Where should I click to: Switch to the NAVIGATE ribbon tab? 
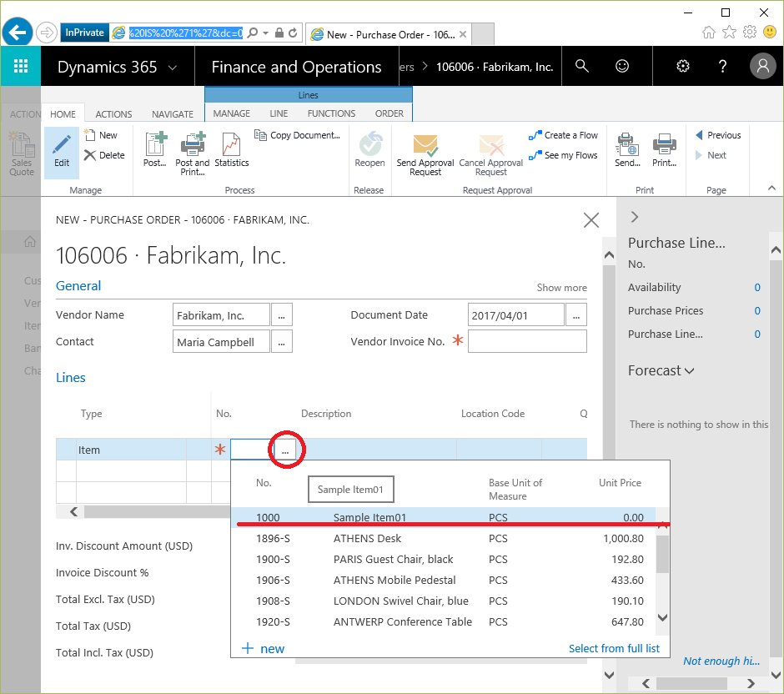[173, 114]
